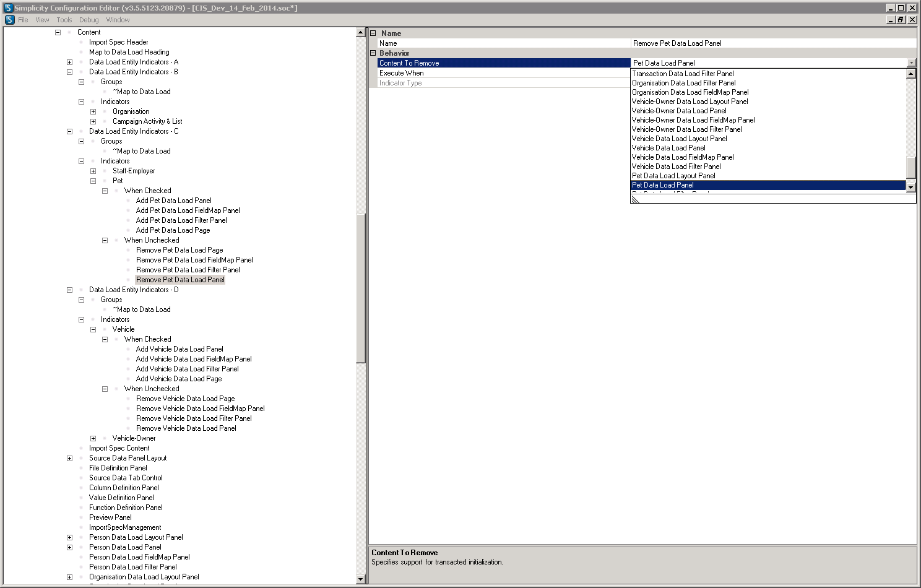Select Add Vehicle Data Load Panel
This screenshot has height=588, width=921.
click(x=179, y=349)
